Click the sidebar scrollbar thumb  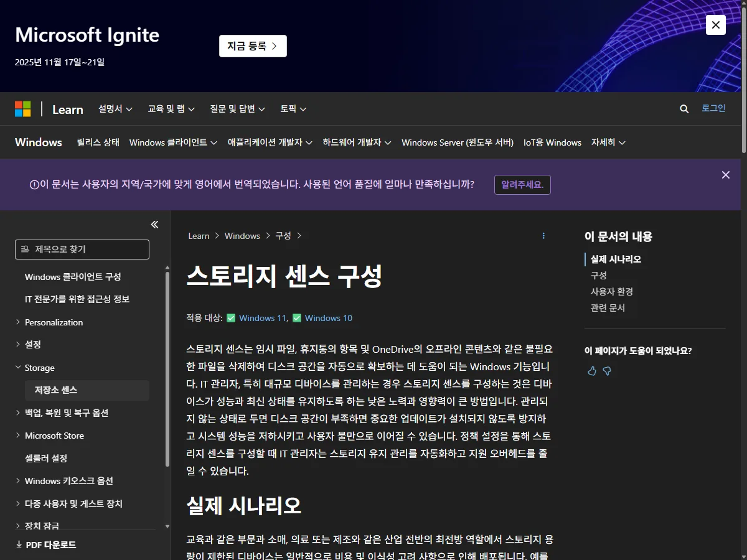click(167, 369)
